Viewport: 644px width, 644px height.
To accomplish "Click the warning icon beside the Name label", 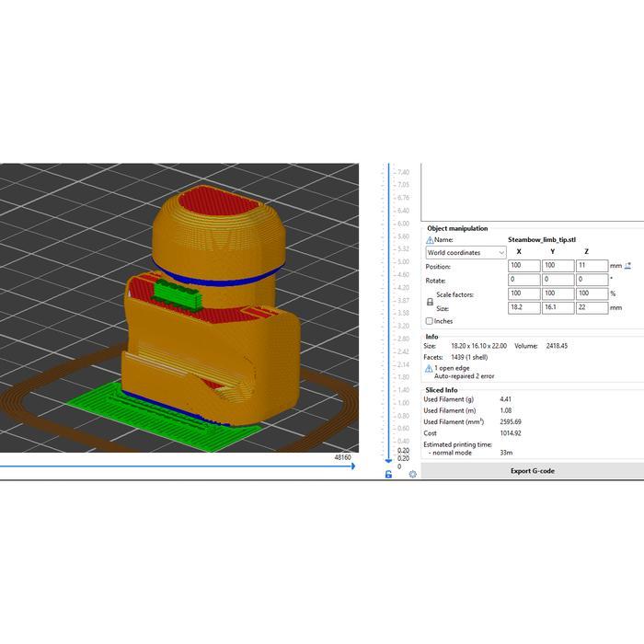I will (430, 240).
